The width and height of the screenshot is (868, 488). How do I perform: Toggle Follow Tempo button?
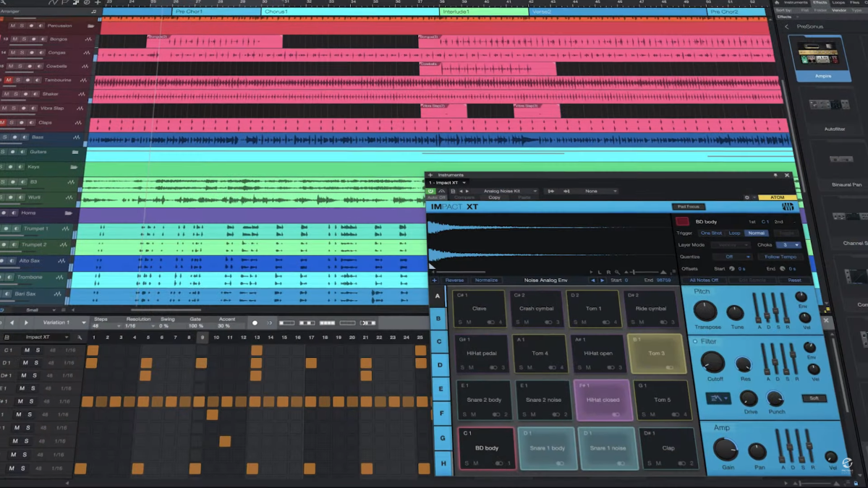click(x=780, y=257)
